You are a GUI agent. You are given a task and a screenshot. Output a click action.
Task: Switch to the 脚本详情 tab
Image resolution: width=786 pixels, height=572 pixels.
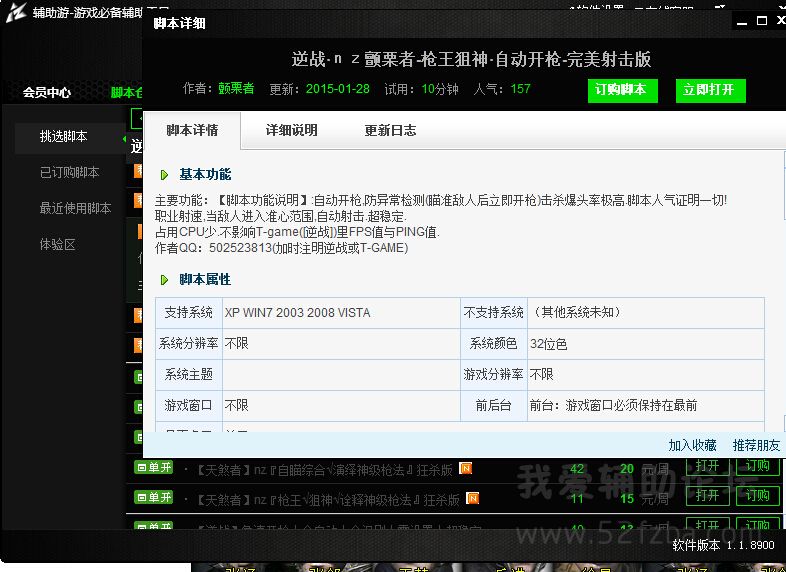click(192, 130)
